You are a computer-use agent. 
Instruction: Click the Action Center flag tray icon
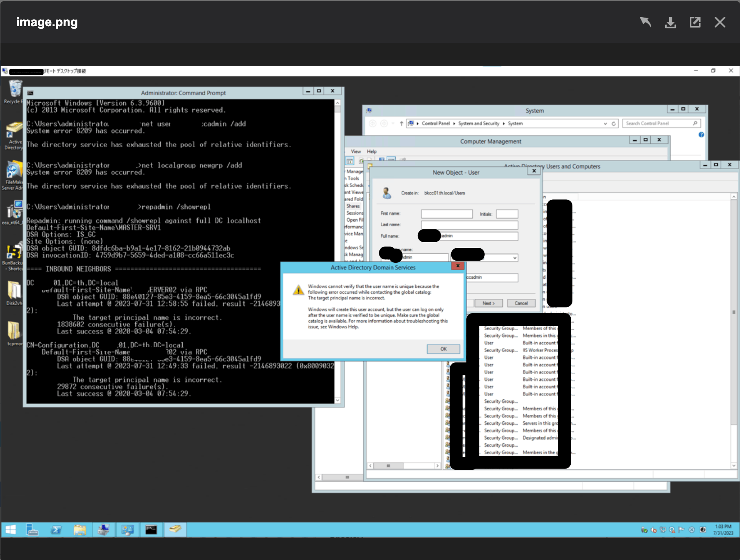(x=681, y=530)
